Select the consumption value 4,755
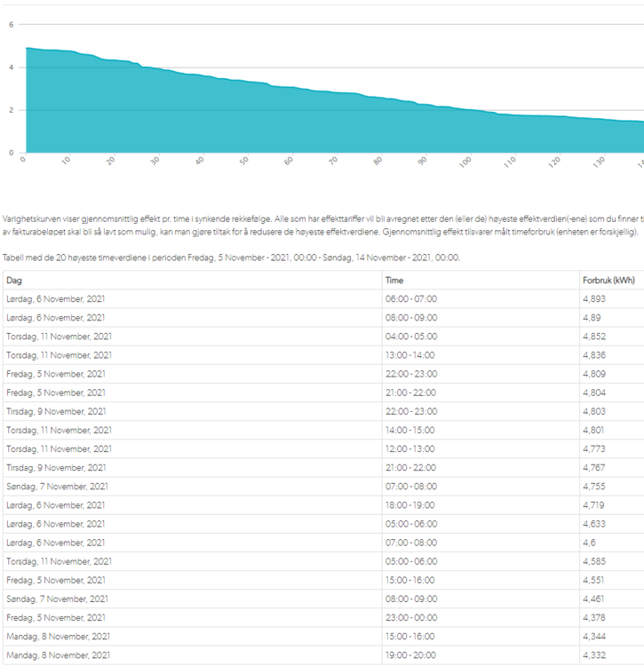This screenshot has height=666, width=644. [x=594, y=486]
